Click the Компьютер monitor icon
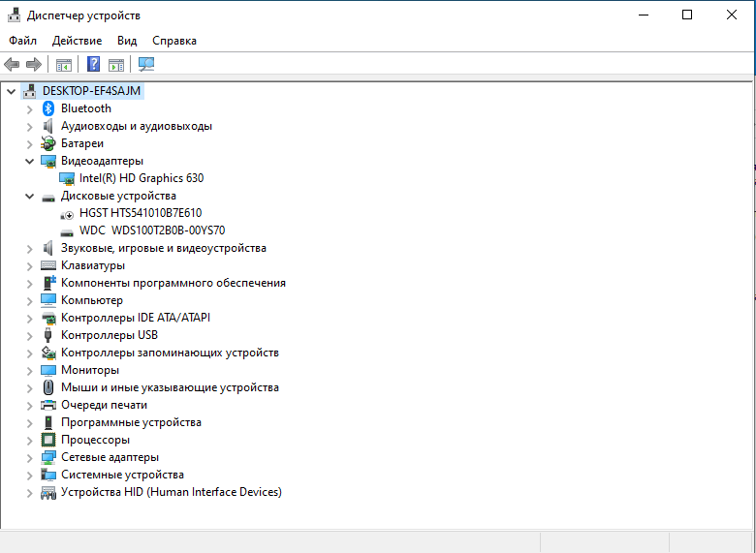The height and width of the screenshot is (553, 756). (48, 300)
